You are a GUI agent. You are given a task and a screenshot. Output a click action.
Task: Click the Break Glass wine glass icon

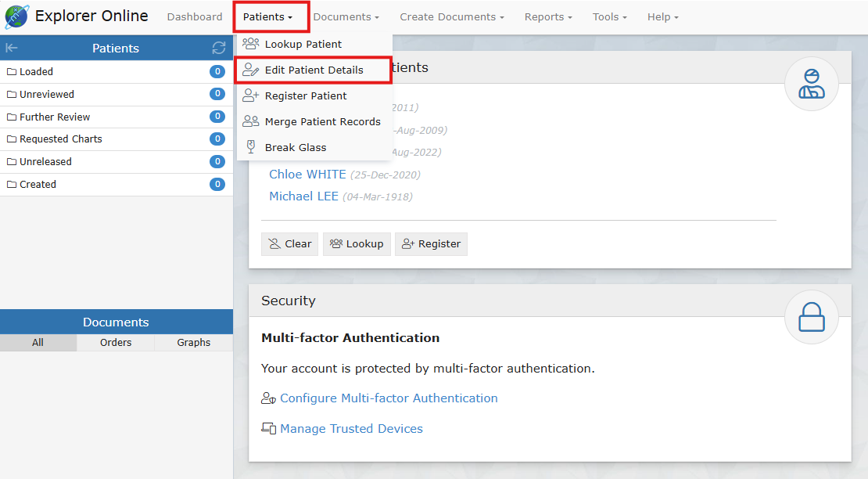click(250, 147)
